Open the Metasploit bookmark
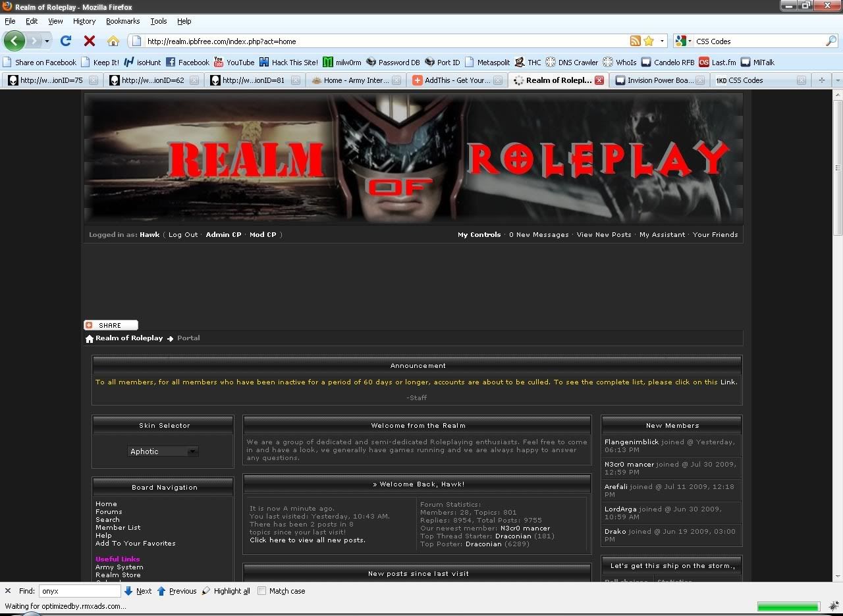 pos(487,63)
